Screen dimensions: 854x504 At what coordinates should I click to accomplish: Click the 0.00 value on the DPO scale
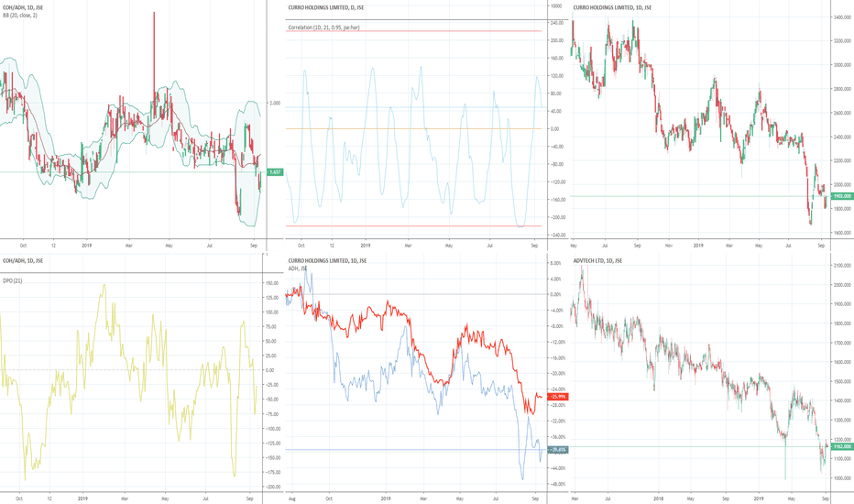point(269,370)
